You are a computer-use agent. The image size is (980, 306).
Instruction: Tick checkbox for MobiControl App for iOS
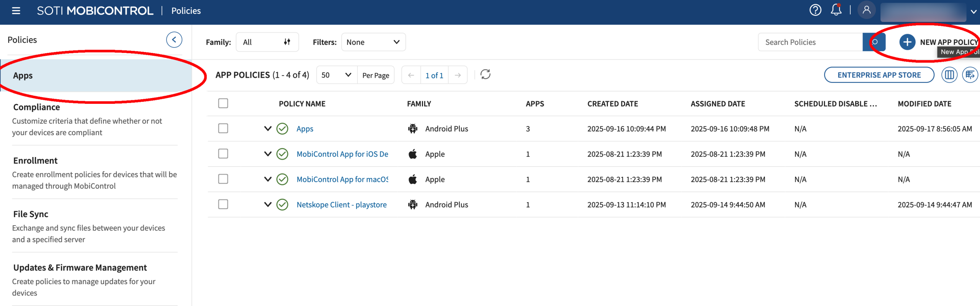click(x=223, y=154)
